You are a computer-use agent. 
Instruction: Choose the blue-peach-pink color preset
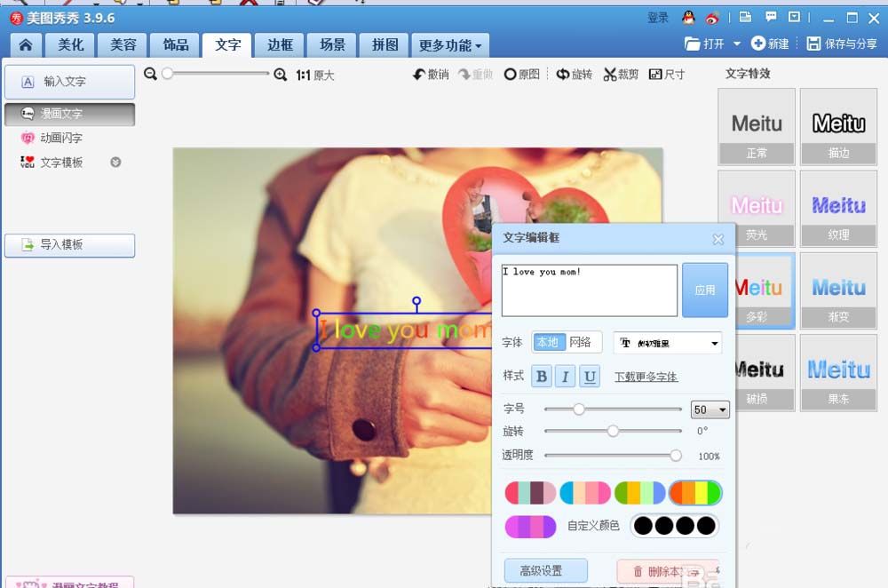tap(585, 493)
